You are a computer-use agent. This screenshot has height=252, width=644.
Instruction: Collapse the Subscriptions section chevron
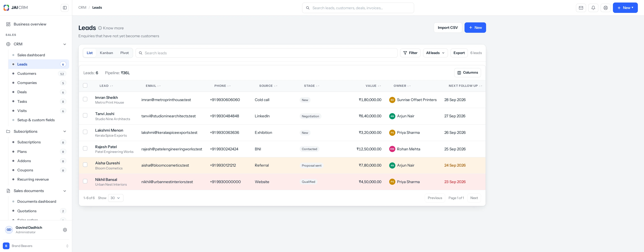(65, 131)
